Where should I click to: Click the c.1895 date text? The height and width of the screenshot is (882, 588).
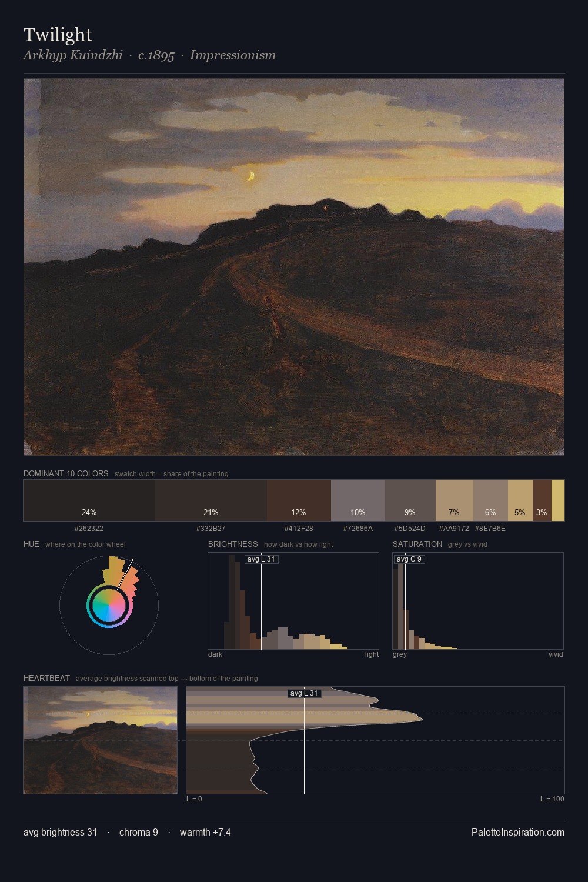[x=156, y=55]
